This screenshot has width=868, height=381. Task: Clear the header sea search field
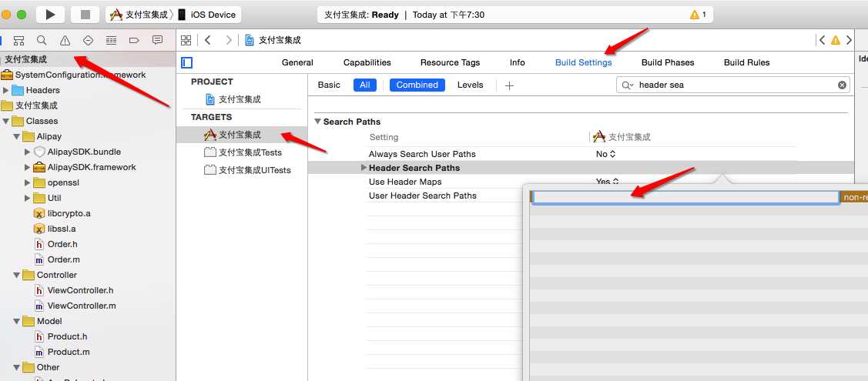click(842, 85)
